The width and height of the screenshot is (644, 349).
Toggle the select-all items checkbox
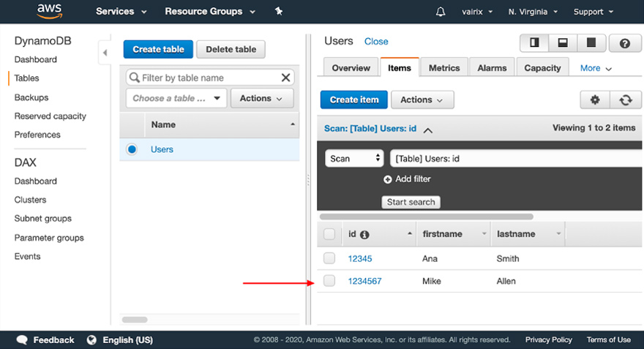click(329, 234)
